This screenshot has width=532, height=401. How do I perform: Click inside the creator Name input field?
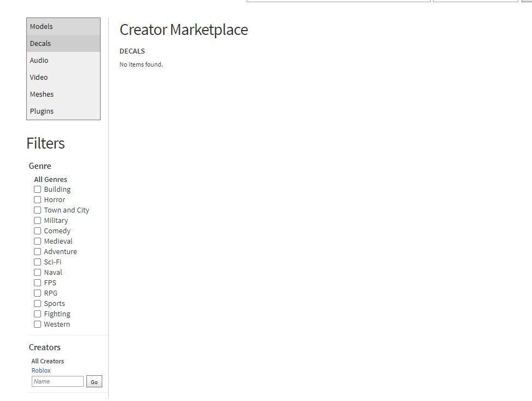(57, 381)
